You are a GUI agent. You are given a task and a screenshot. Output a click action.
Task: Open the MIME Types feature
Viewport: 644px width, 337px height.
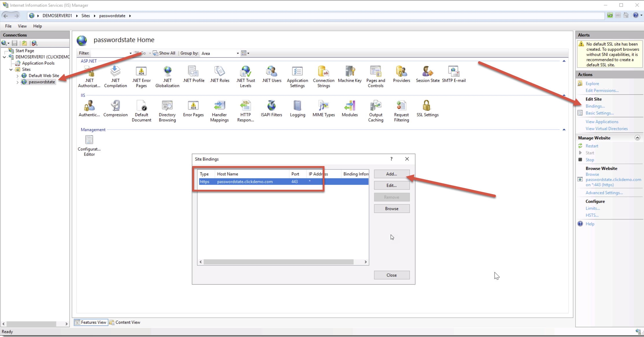coord(324,109)
